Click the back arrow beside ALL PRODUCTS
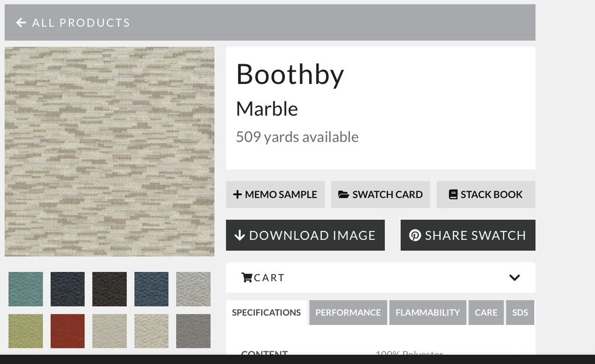The width and height of the screenshot is (595, 364). pos(21,22)
